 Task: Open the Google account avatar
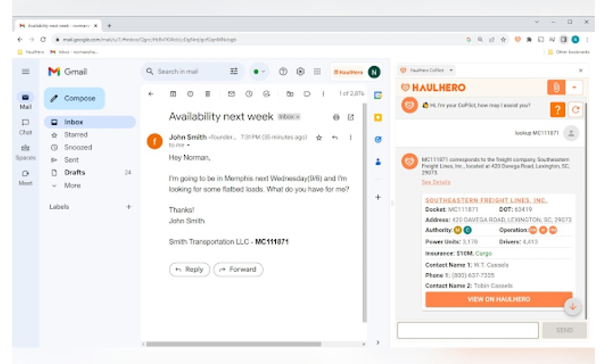(375, 72)
